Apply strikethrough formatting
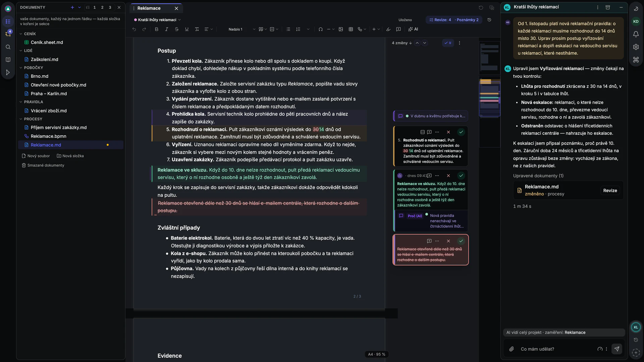The width and height of the screenshot is (644, 362). 176,29
